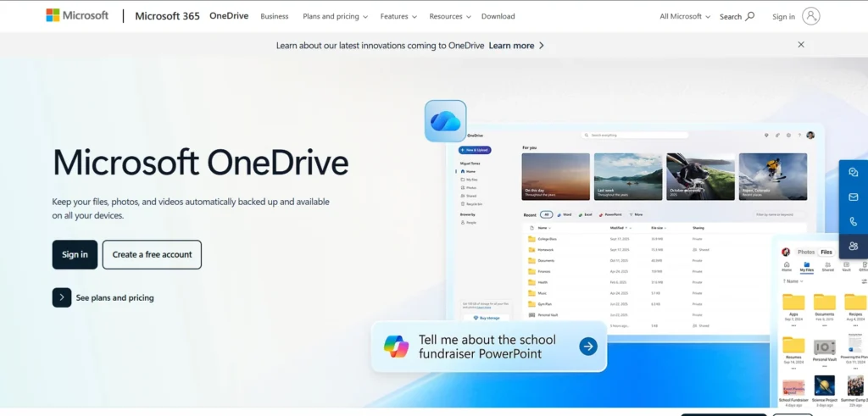Select the PowerPoint filter in Recent
The width and height of the screenshot is (868, 416).
[610, 214]
